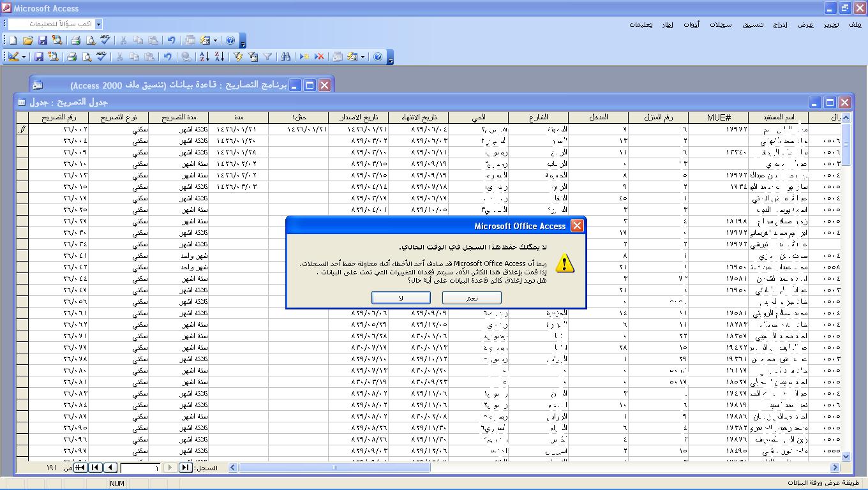Click the لا button in the dialog
The width and height of the screenshot is (868, 490).
[x=401, y=298]
